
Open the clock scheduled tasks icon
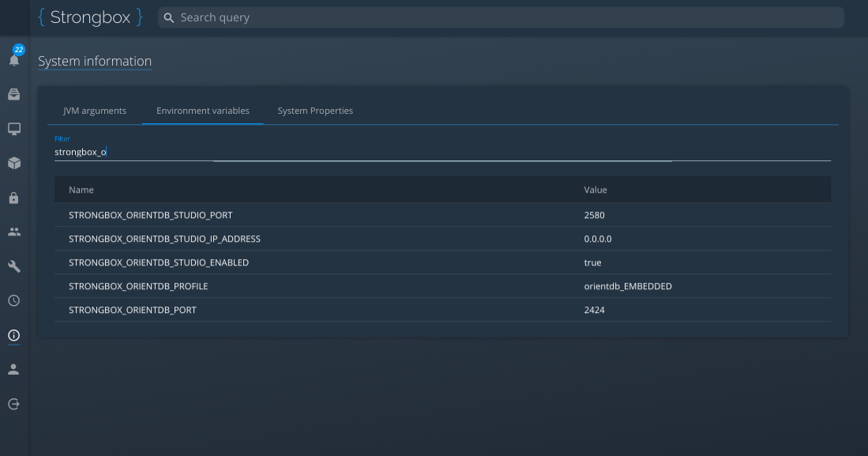click(14, 301)
